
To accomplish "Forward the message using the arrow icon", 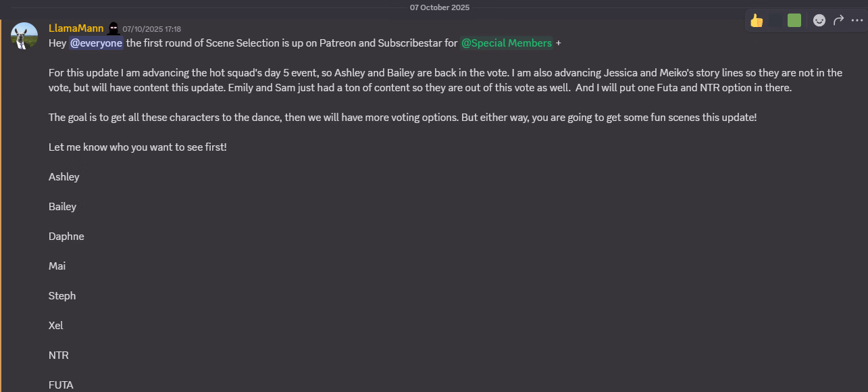I will point(838,20).
